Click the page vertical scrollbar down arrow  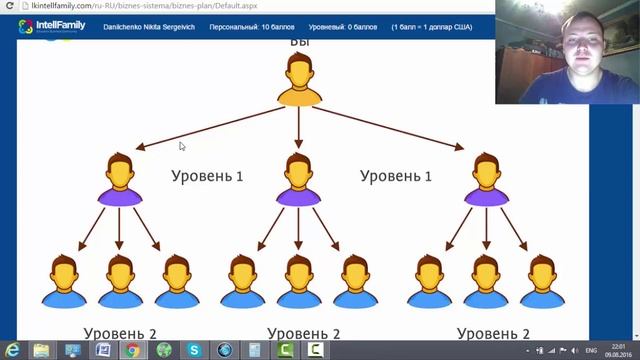(637, 336)
